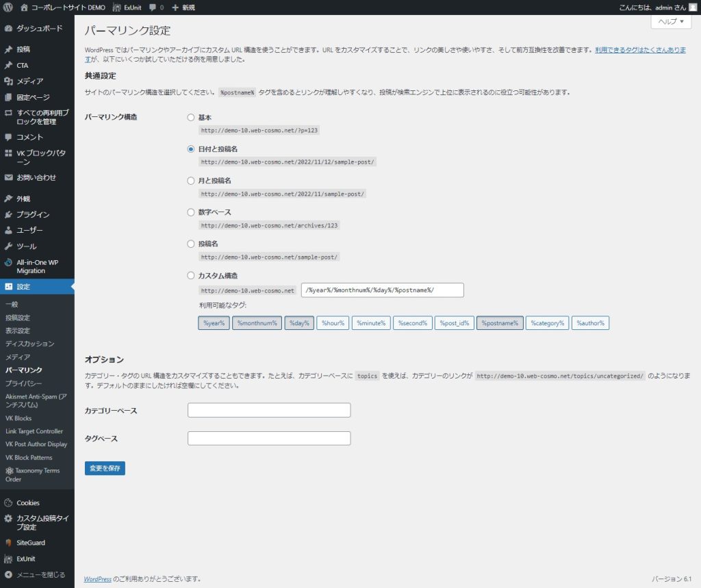Open Media library via its sidebar icon
This screenshot has width=701, height=588.
coord(8,81)
